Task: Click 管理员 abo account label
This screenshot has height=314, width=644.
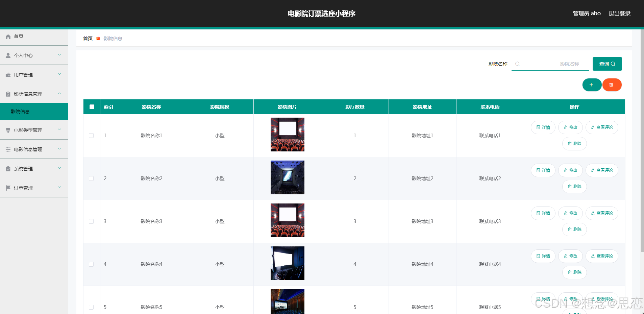Action: click(587, 14)
